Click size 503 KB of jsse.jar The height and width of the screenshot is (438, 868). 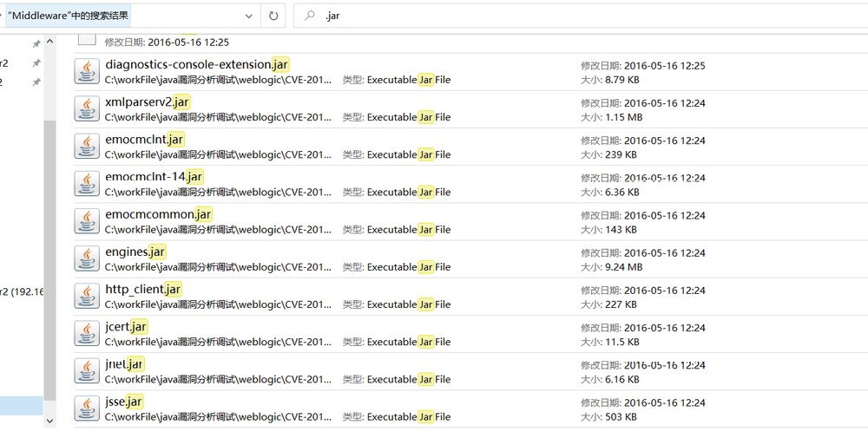609,417
